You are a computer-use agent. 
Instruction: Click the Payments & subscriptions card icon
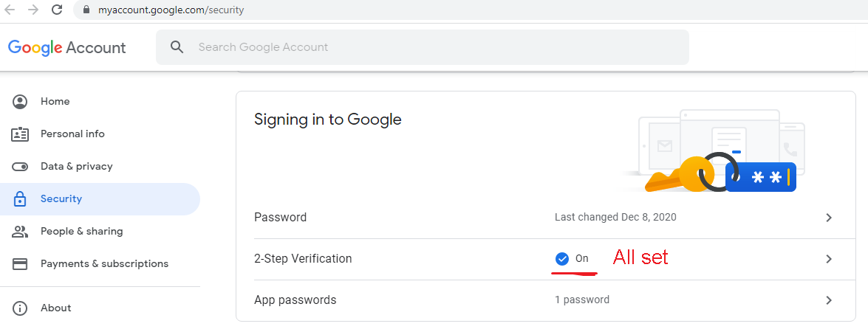point(20,264)
